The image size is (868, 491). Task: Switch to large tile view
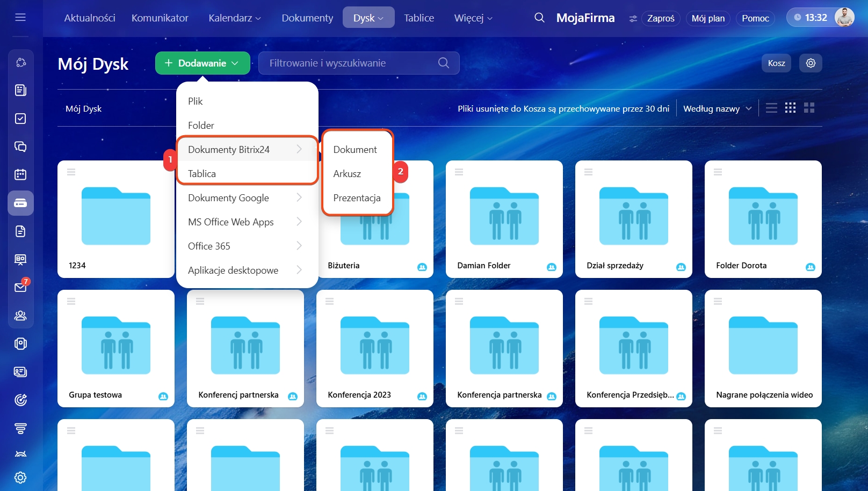tap(809, 108)
